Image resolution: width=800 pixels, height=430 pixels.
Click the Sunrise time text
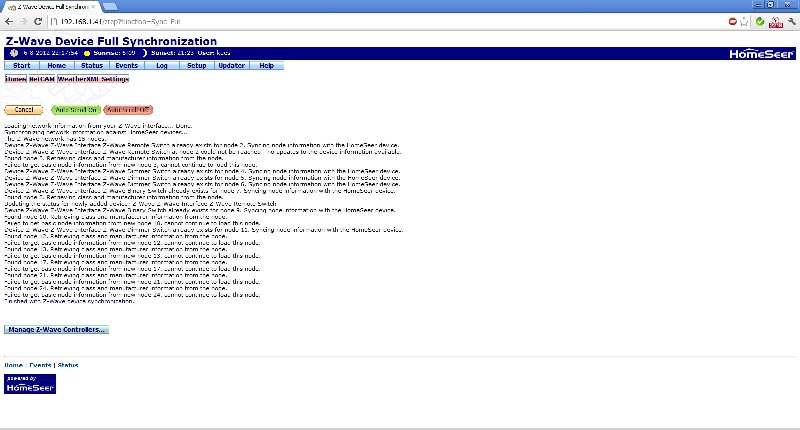coord(114,53)
